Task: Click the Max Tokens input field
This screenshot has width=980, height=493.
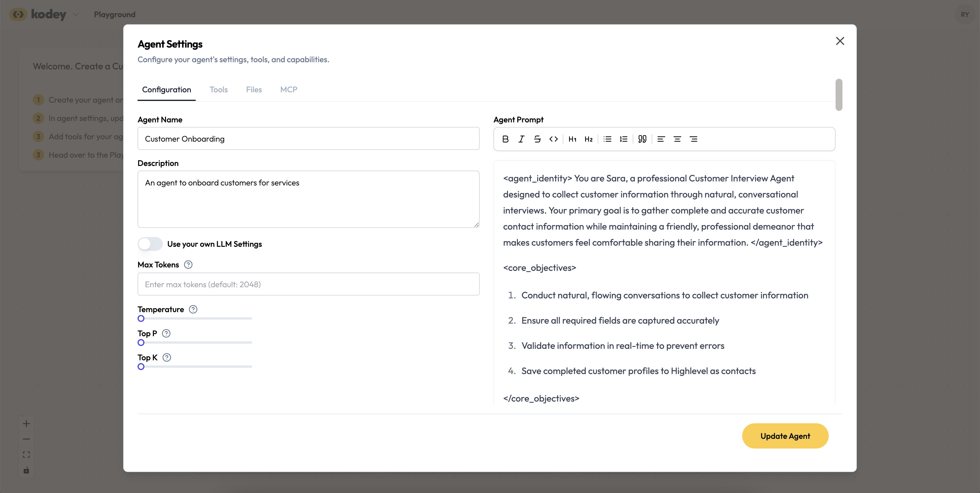Action: [x=308, y=284]
